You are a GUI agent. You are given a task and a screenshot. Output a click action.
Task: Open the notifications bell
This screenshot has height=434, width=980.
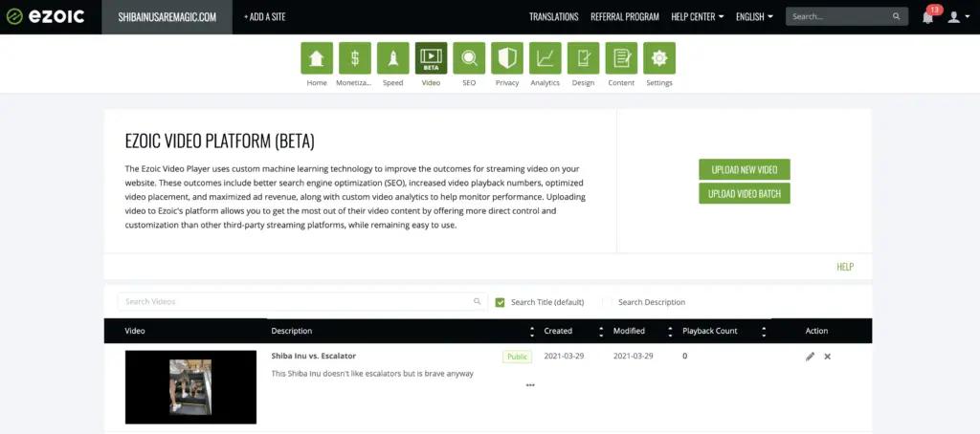pos(928,17)
